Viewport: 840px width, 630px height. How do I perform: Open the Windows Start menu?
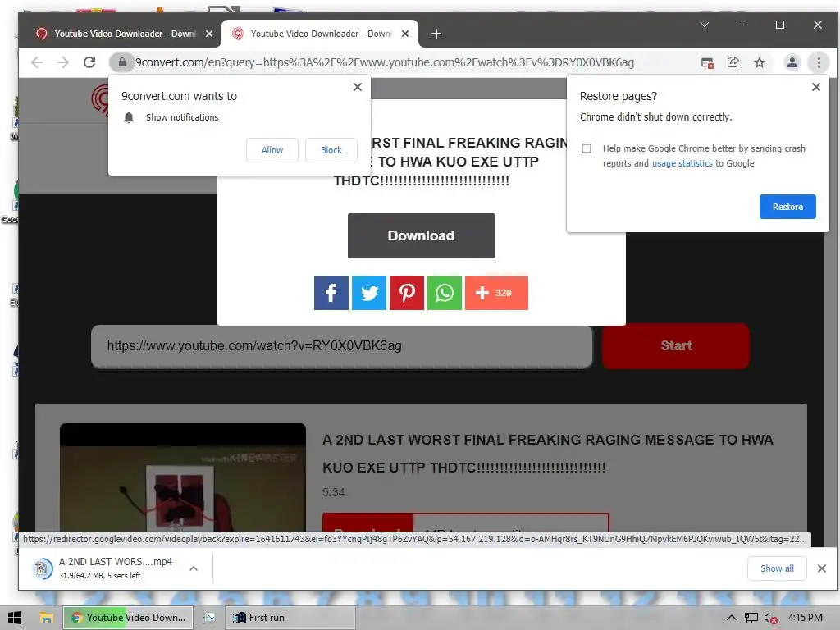[15, 618]
